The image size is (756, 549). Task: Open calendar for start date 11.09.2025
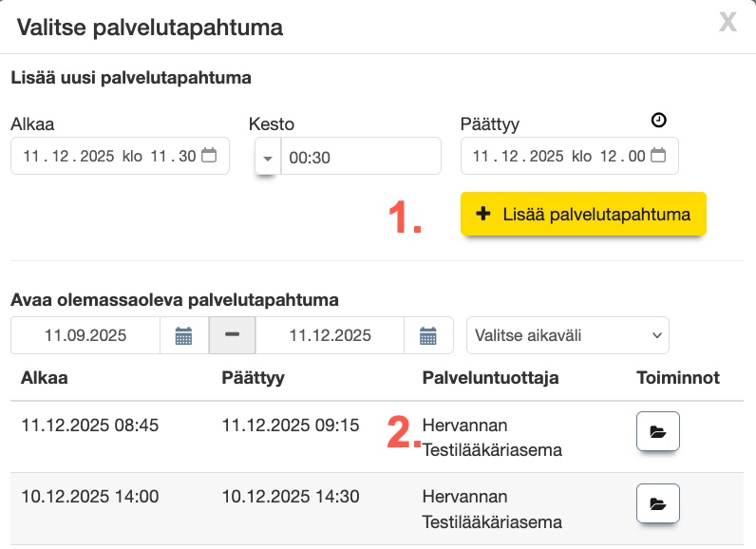[x=184, y=335]
